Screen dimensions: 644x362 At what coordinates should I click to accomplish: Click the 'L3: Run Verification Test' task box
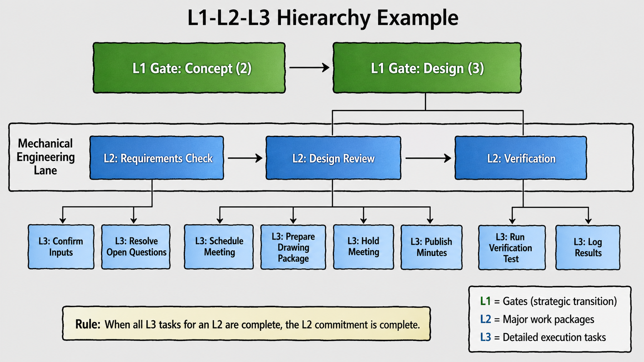[x=512, y=247]
